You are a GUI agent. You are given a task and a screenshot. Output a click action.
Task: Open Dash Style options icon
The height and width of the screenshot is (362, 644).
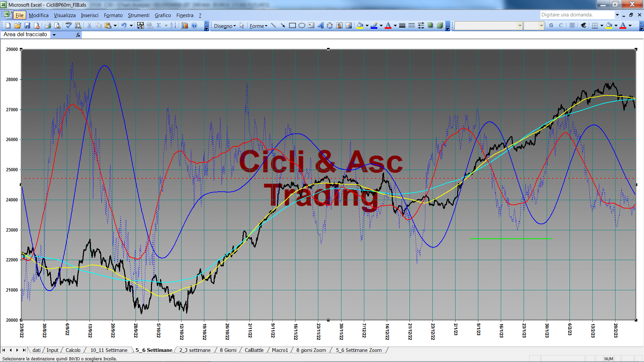point(412,25)
